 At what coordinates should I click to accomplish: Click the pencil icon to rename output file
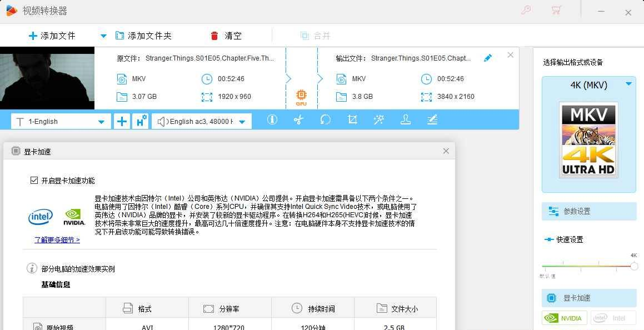pos(488,58)
